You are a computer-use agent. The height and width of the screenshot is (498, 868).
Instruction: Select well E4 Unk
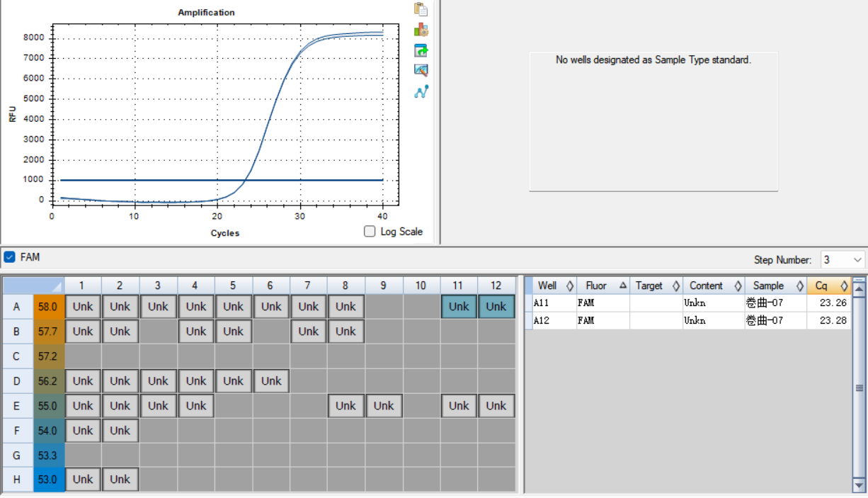pyautogui.click(x=195, y=406)
